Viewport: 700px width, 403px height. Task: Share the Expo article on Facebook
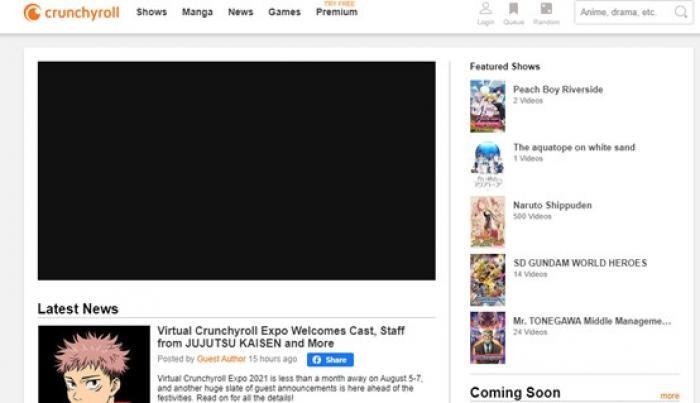pos(330,360)
